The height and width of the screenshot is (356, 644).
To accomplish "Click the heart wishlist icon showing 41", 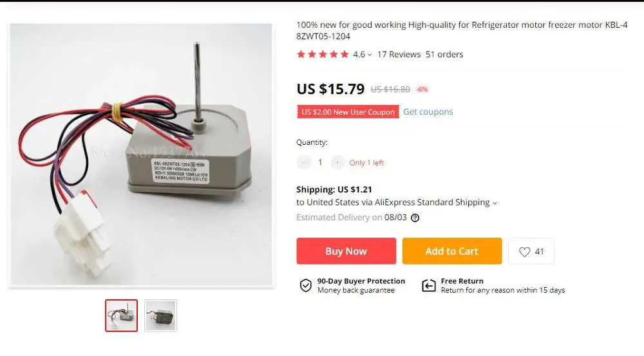I will [x=524, y=252].
